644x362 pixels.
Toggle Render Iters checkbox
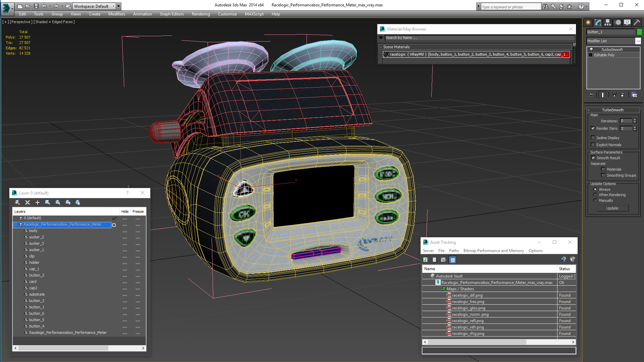593,128
